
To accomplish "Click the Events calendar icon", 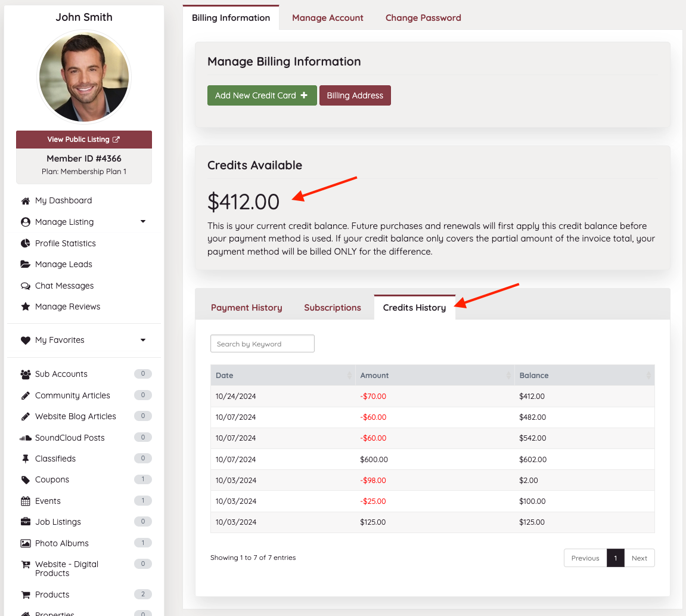I will [x=26, y=502].
